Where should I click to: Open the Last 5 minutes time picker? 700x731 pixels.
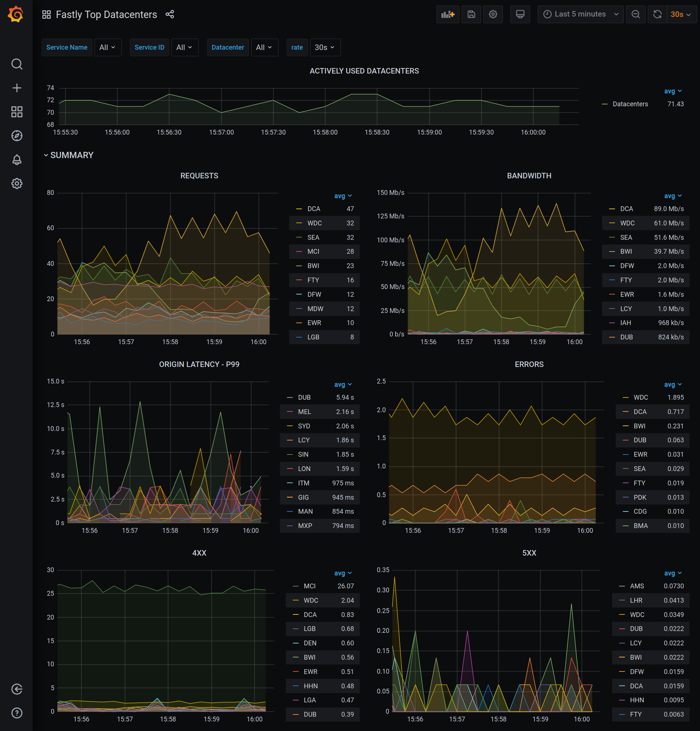click(x=580, y=15)
